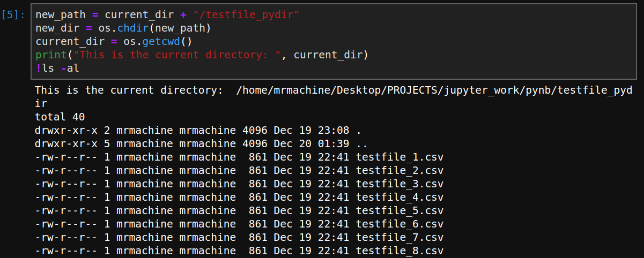Click the os.getcwd() code line
This screenshot has width=644, height=258.
(114, 42)
